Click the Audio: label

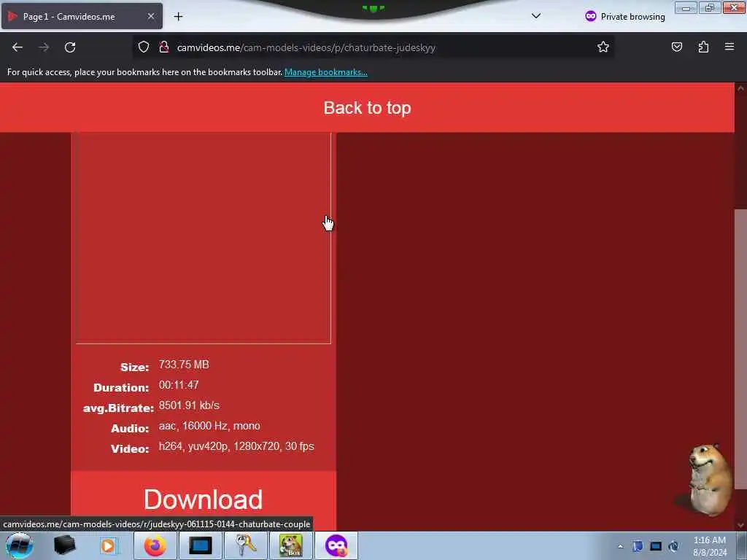coord(130,429)
